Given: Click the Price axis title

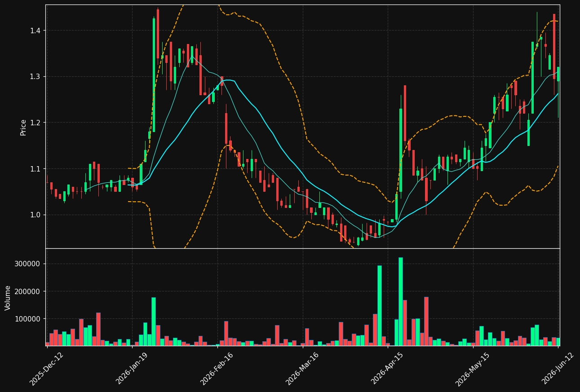Looking at the screenshot, I should tap(23, 127).
